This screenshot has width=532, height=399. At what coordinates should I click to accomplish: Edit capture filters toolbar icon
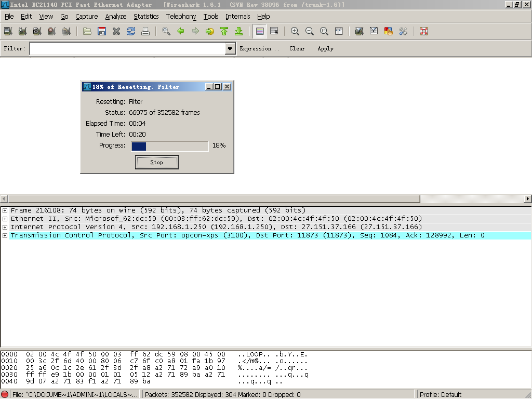pyautogui.click(x=360, y=31)
